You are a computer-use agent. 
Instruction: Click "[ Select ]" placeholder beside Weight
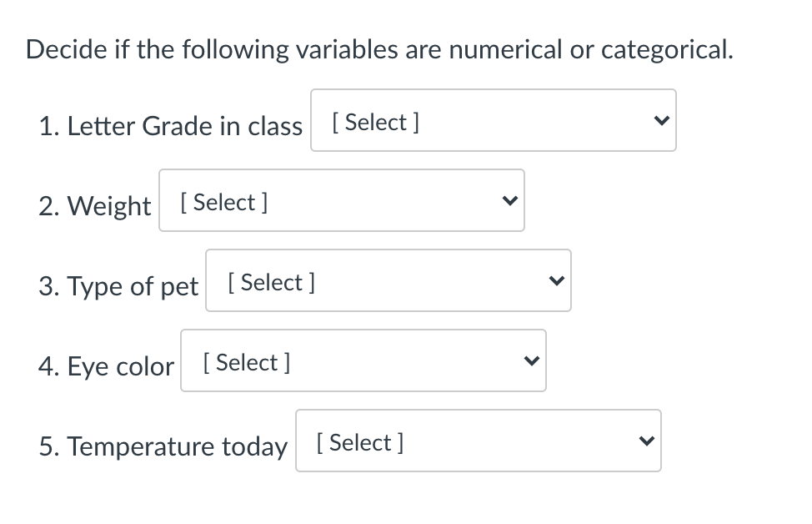click(x=223, y=202)
